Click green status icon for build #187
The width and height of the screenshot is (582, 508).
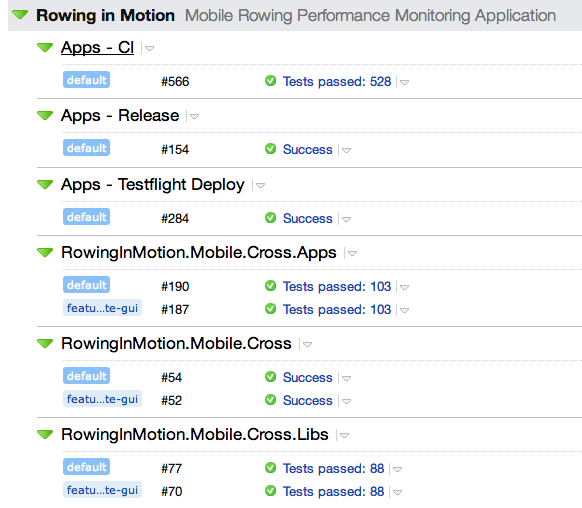click(270, 309)
